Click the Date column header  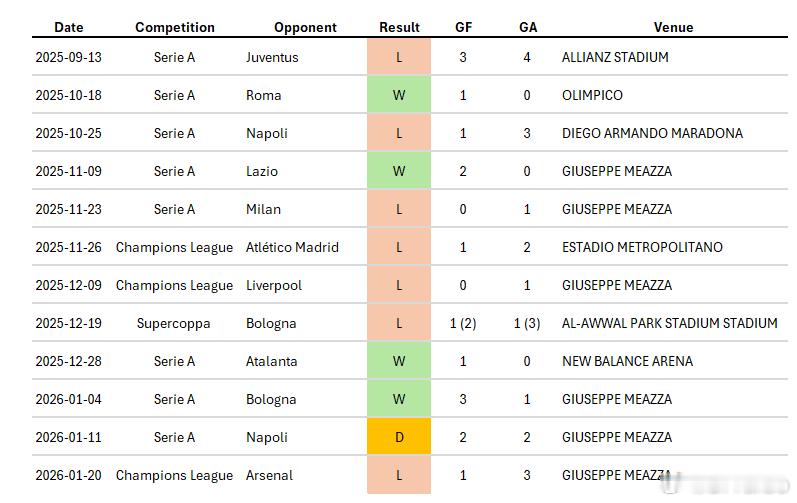[x=69, y=27]
